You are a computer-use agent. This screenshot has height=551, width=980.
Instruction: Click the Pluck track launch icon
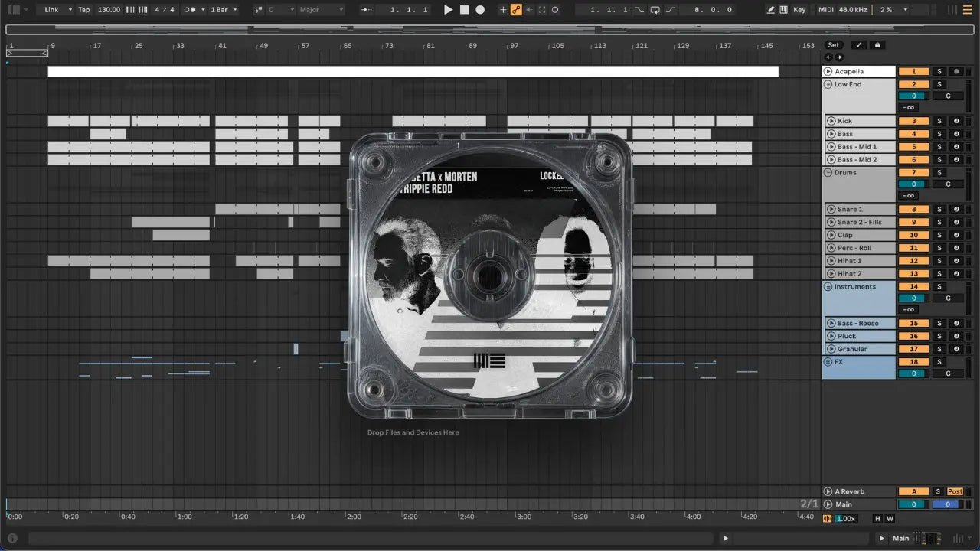(831, 336)
